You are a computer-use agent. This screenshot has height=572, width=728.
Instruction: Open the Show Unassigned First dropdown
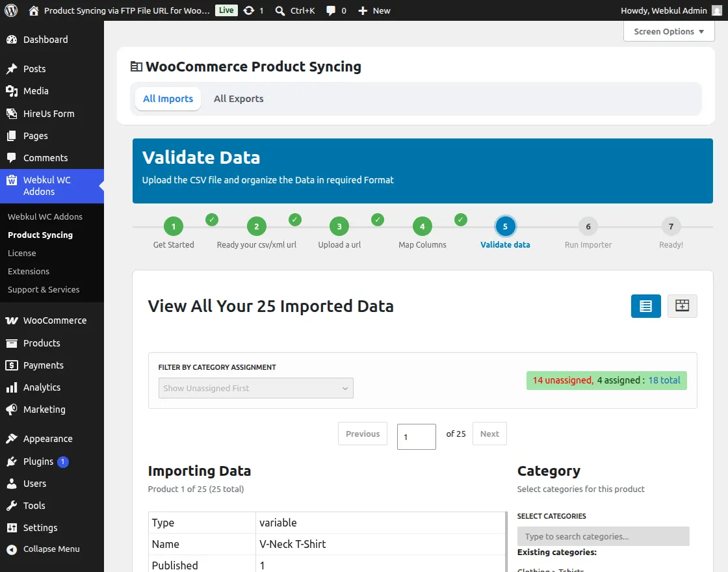[256, 388]
